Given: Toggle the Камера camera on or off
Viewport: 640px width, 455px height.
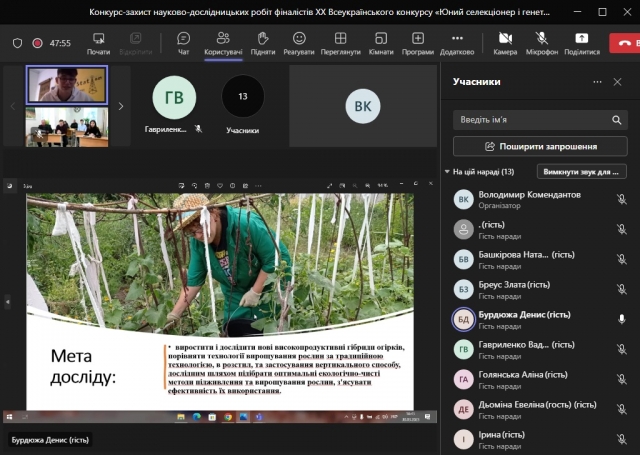Looking at the screenshot, I should 505,42.
